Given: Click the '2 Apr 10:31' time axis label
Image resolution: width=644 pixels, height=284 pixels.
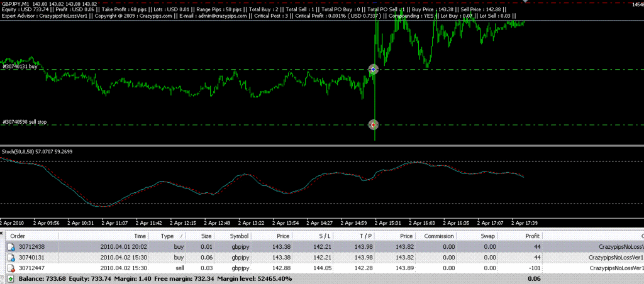Looking at the screenshot, I should click(x=81, y=223).
